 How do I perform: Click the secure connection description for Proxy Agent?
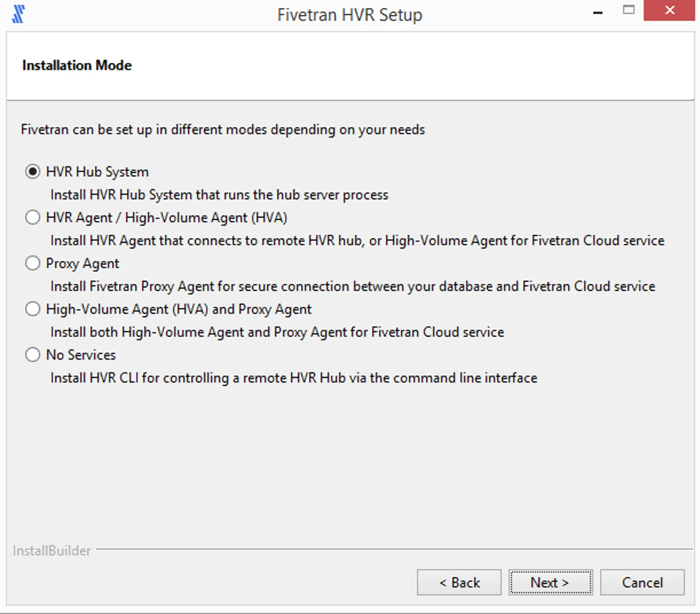352,286
